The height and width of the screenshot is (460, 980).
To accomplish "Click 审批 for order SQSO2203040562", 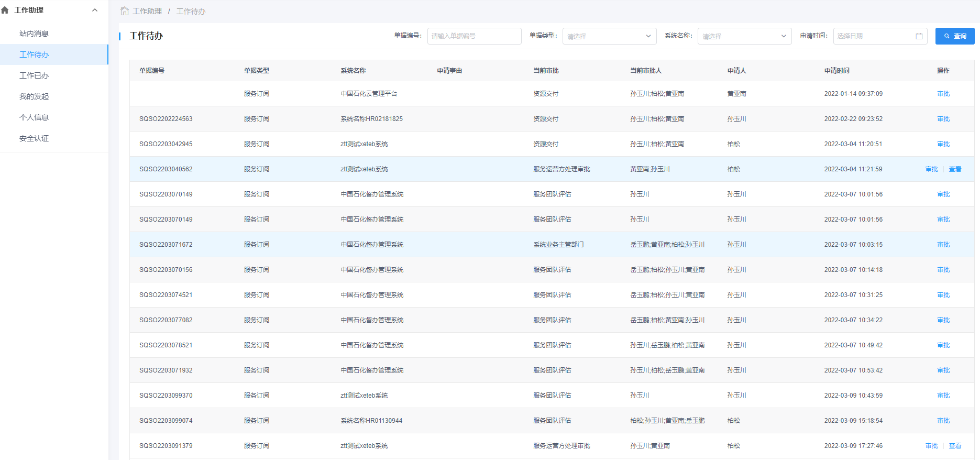I will coord(932,169).
